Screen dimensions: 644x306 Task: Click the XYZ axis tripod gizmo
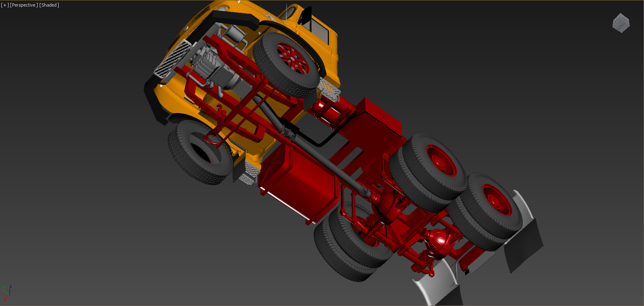click(6, 292)
